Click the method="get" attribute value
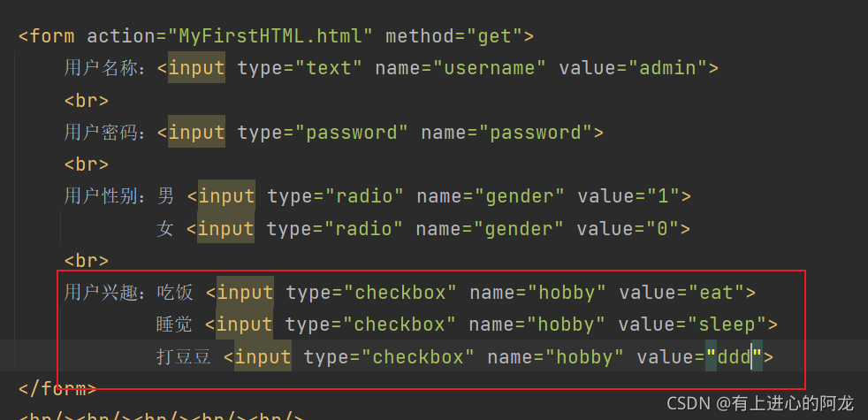The width and height of the screenshot is (868, 420). pos(494,36)
